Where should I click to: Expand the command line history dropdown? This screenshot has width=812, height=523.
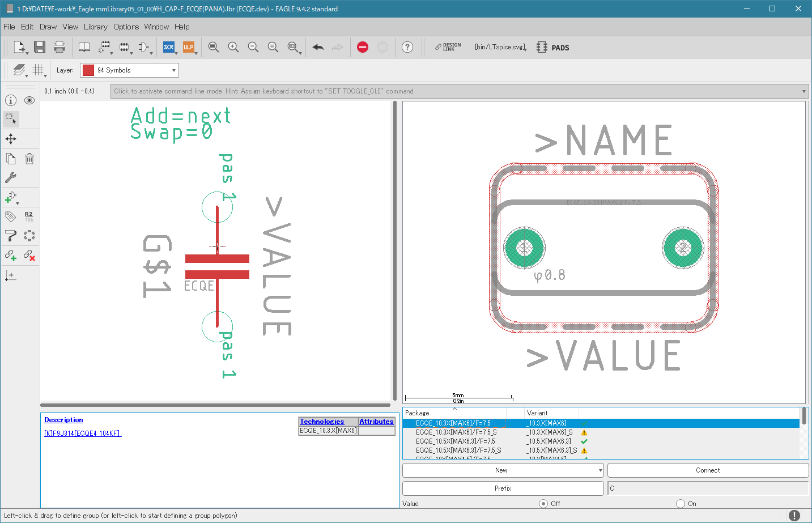pos(804,91)
